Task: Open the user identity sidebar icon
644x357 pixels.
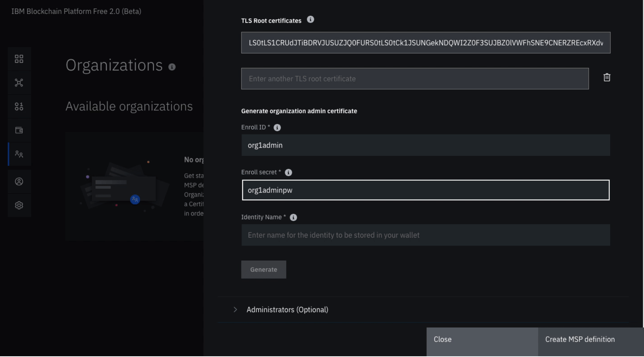Action: point(19,182)
